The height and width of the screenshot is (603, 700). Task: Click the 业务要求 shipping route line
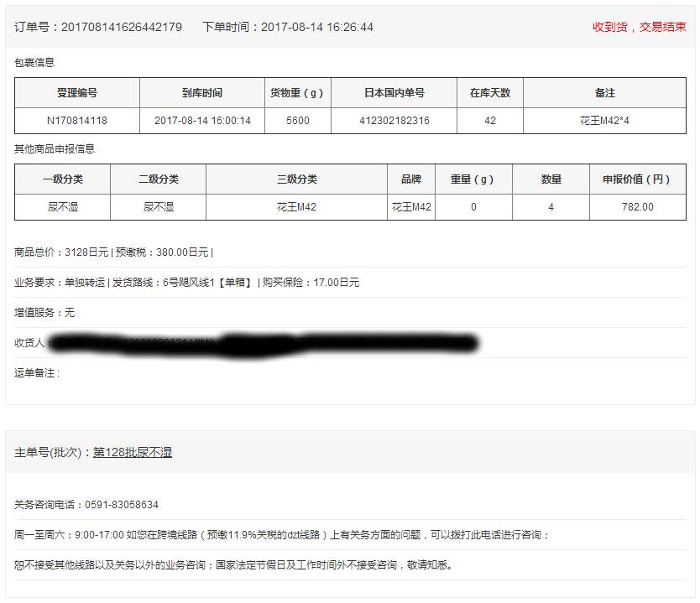click(186, 283)
